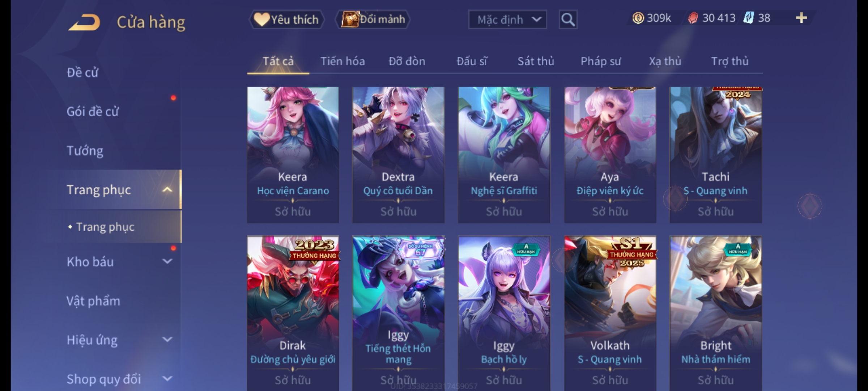
Task: Select Dextra Quý cô tuổi Dần skin
Action: 398,155
